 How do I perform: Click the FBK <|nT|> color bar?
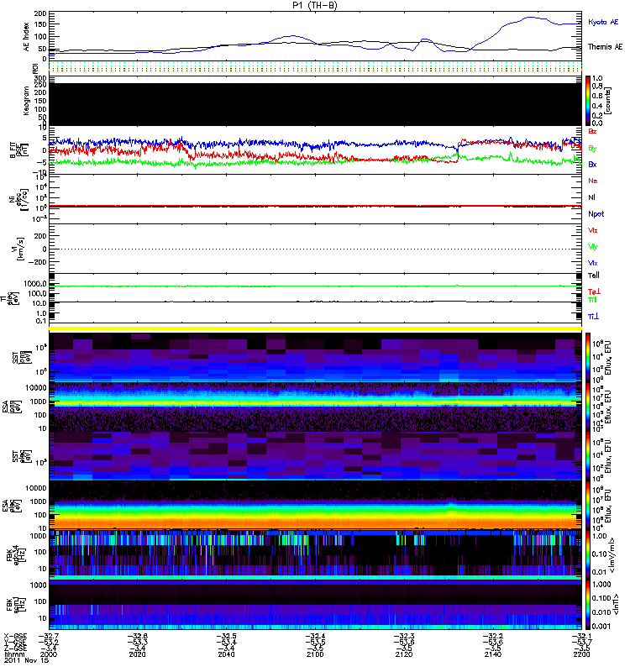coord(588,604)
